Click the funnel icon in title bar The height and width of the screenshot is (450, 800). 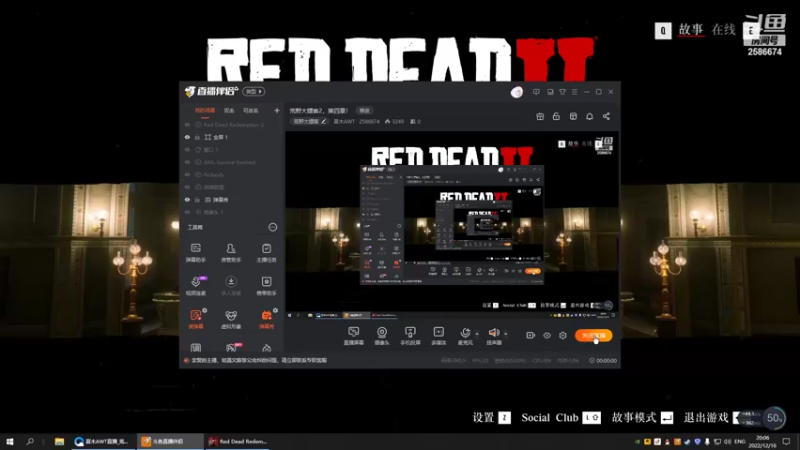point(562,92)
